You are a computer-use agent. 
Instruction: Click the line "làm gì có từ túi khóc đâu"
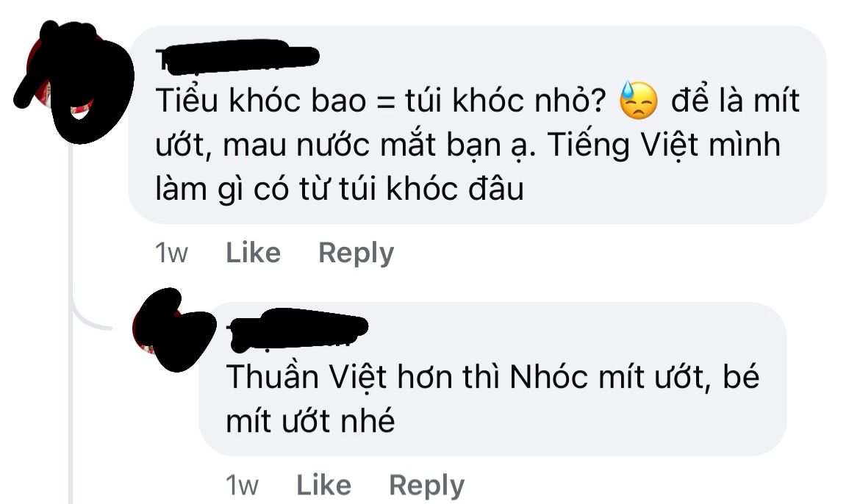pyautogui.click(x=340, y=190)
